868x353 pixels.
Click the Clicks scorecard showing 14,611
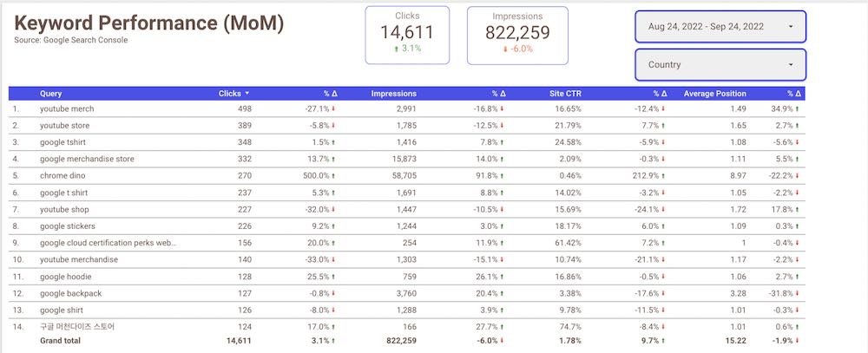coord(407,35)
